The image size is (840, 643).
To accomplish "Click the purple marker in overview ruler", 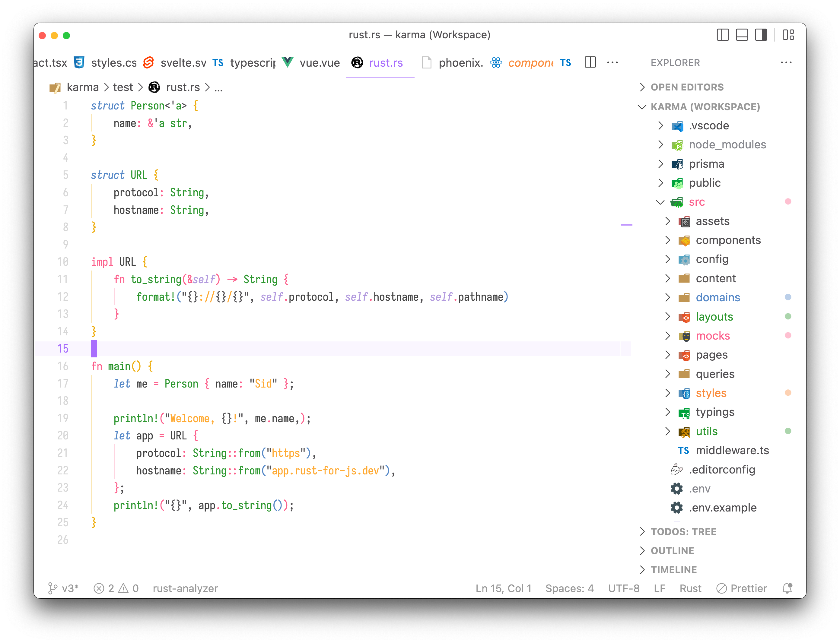I will point(626,225).
